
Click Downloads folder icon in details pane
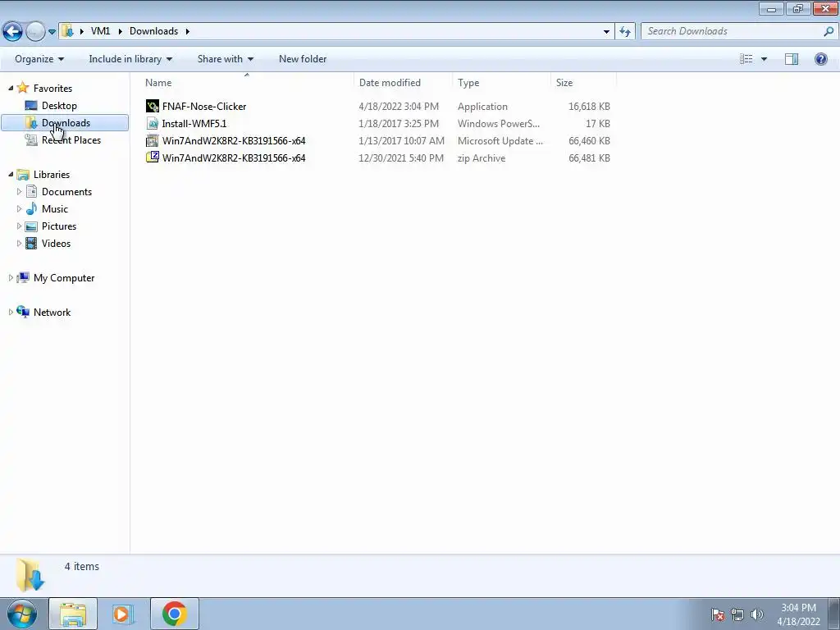pyautogui.click(x=30, y=575)
